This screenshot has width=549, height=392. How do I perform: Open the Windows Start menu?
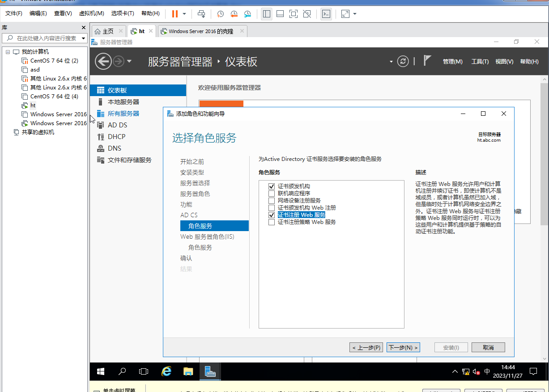click(x=101, y=371)
